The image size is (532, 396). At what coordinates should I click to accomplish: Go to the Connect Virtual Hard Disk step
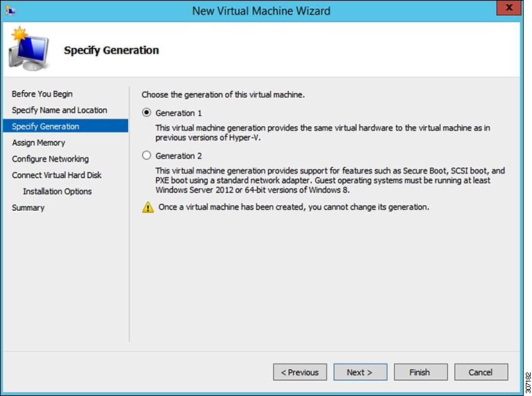click(x=57, y=175)
